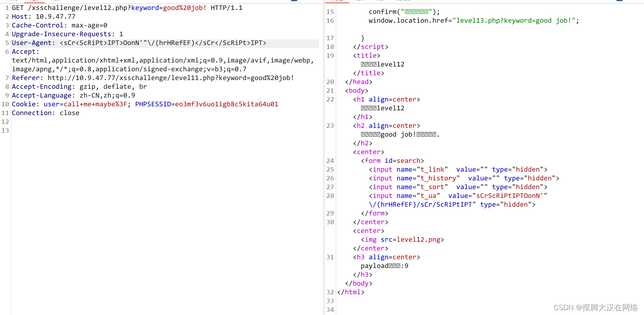Click the Accept-Language: zh-CN header line
This screenshot has width=644, height=315.
73,96
